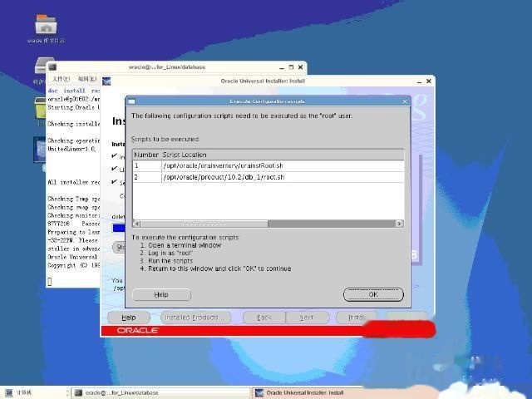Click the Installed Products button
Viewport: 532px width, 399px height.
[x=192, y=318]
